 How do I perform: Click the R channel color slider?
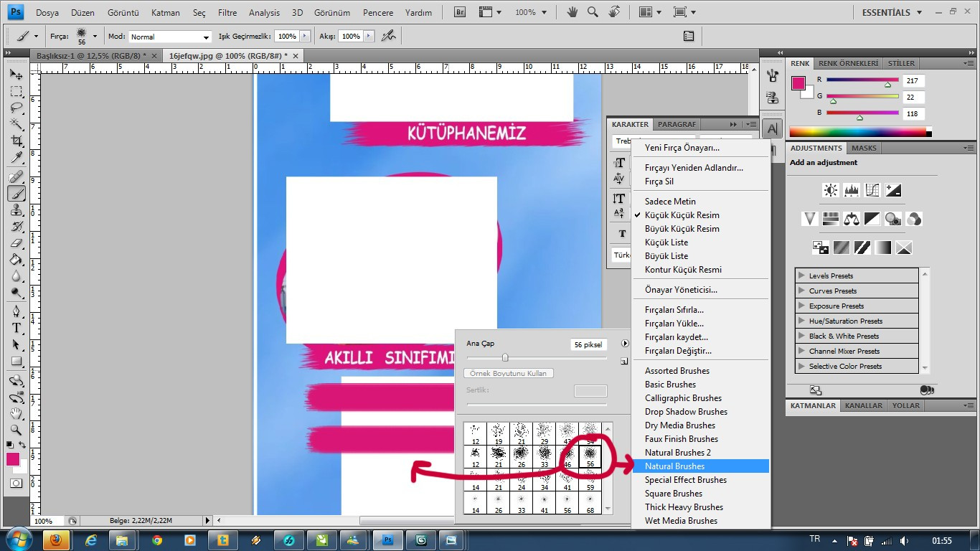coord(862,80)
